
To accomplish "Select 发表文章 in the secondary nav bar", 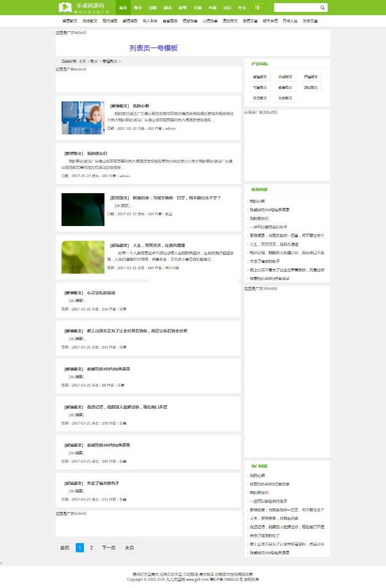I will point(310,21).
